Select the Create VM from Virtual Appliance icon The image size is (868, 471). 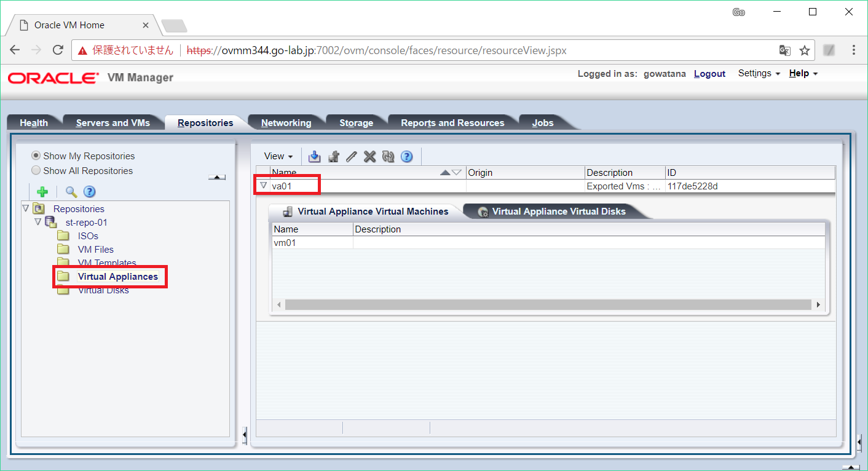(333, 156)
